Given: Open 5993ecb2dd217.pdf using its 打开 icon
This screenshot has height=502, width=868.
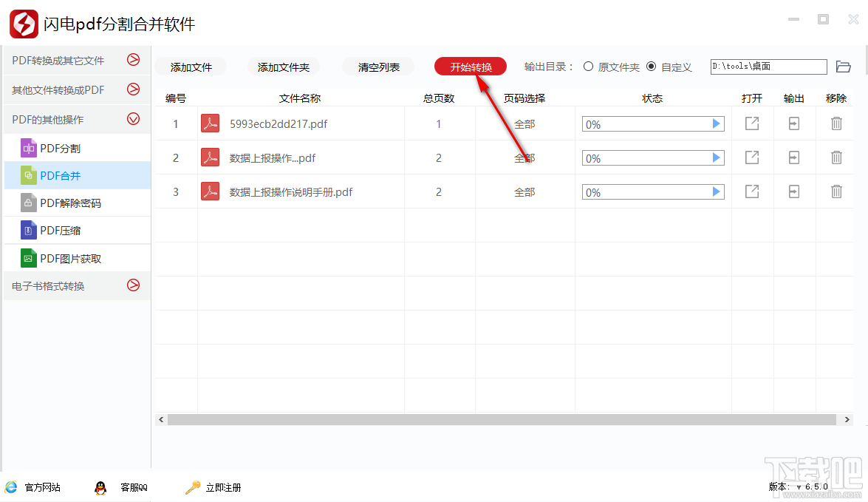Looking at the screenshot, I should coord(751,123).
